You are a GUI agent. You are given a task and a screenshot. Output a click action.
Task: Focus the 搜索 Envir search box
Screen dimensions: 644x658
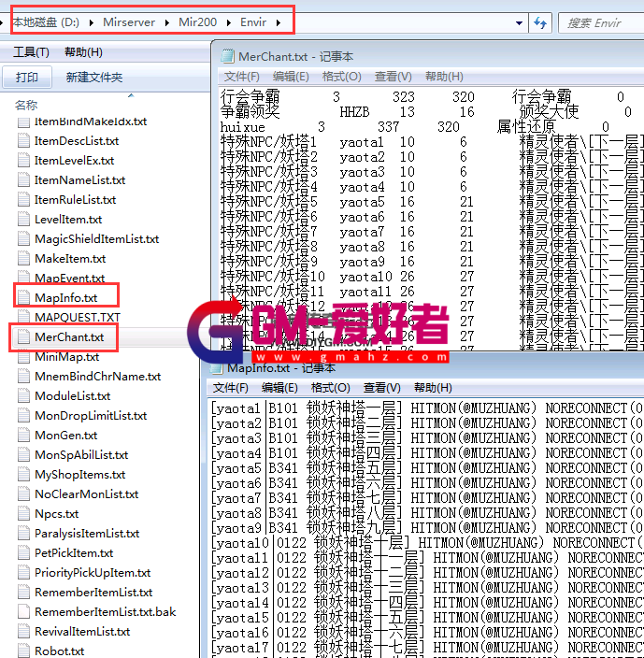(x=601, y=23)
